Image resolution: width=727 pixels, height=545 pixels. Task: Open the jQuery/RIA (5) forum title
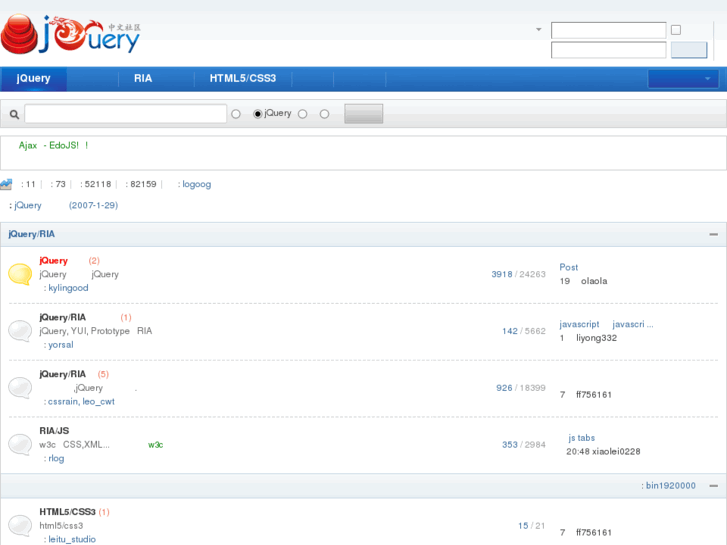click(x=63, y=374)
